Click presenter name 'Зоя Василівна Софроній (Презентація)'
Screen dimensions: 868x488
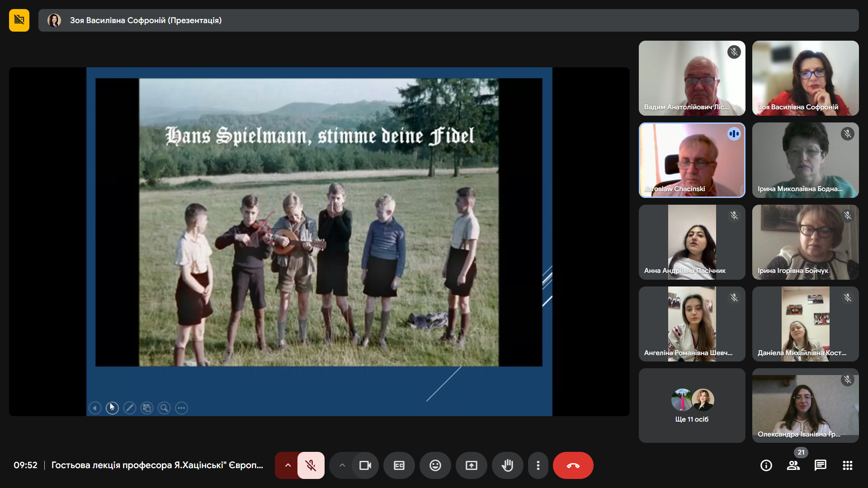click(x=146, y=20)
